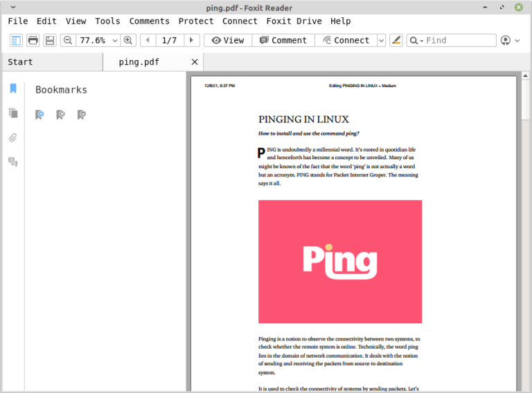532x393 pixels.
Task: Open the 77.6% zoom level dropdown
Action: point(115,40)
